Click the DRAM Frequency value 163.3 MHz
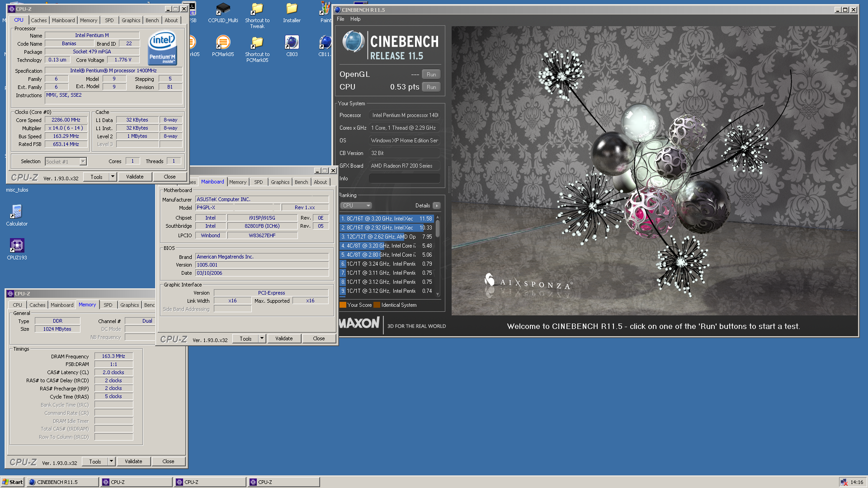This screenshot has width=868, height=488. coord(113,356)
